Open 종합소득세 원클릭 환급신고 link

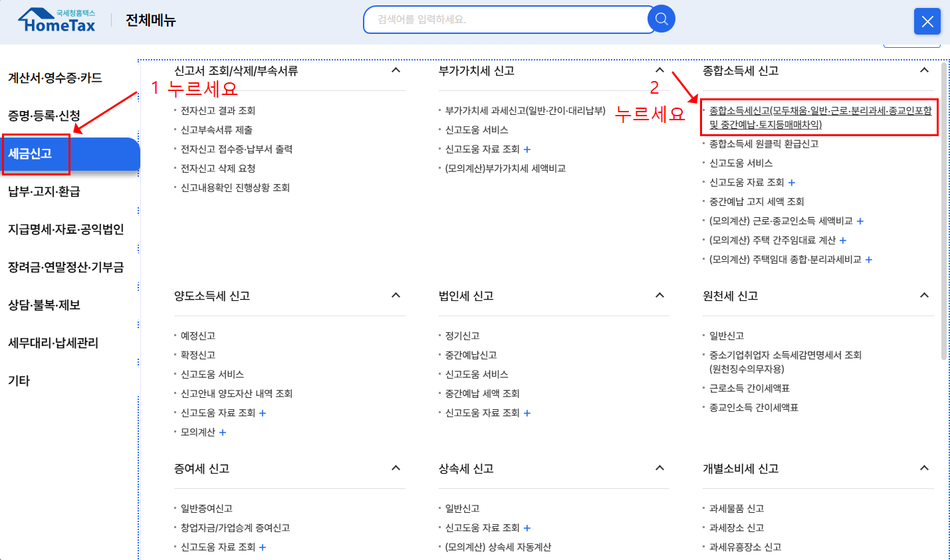pyautogui.click(x=764, y=144)
